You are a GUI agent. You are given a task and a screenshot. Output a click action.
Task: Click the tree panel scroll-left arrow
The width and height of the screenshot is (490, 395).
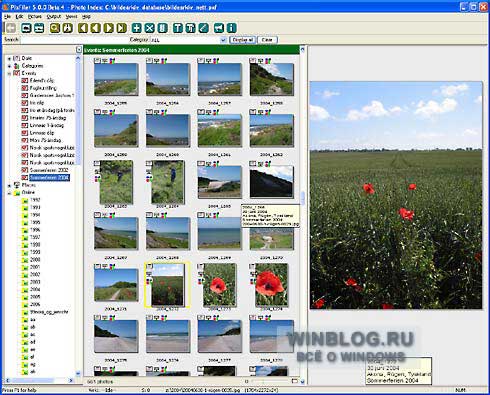click(x=7, y=380)
